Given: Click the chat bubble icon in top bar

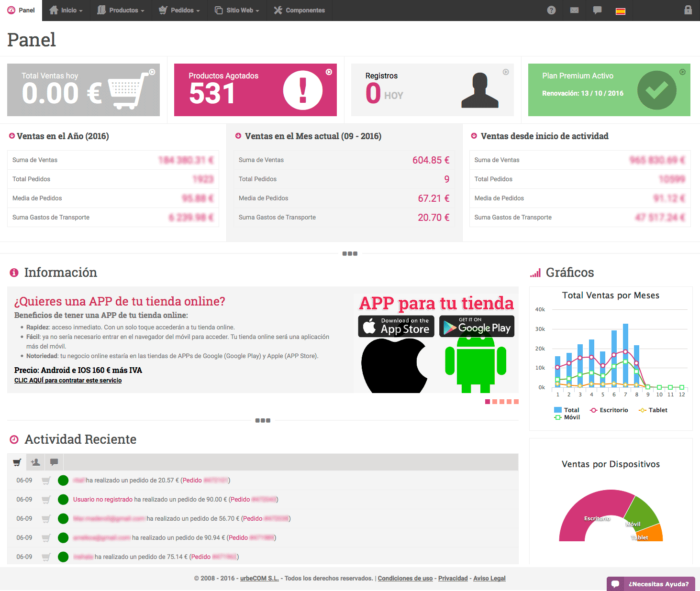Looking at the screenshot, I should [x=597, y=10].
